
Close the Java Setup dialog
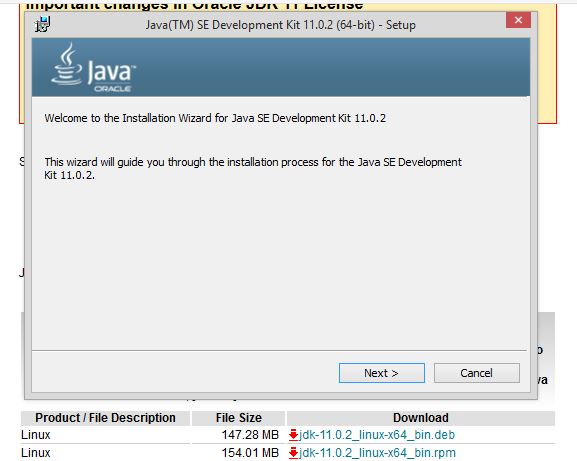518,20
